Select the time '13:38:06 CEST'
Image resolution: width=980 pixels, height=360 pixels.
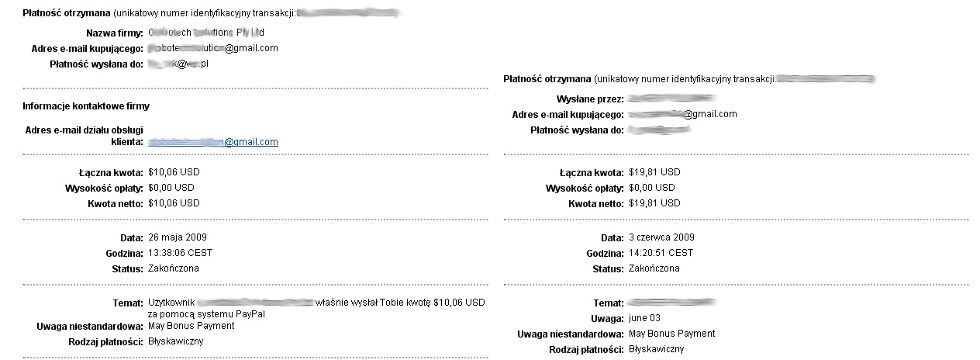180,253
